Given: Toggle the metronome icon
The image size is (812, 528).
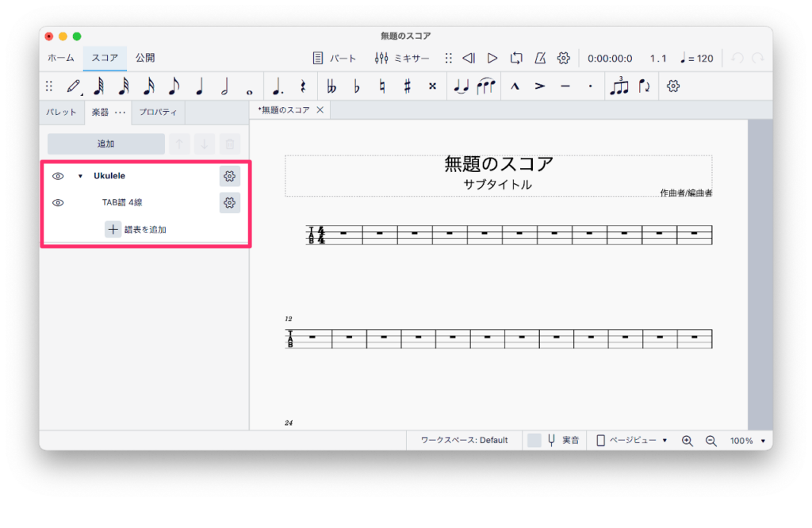Looking at the screenshot, I should click(540, 58).
